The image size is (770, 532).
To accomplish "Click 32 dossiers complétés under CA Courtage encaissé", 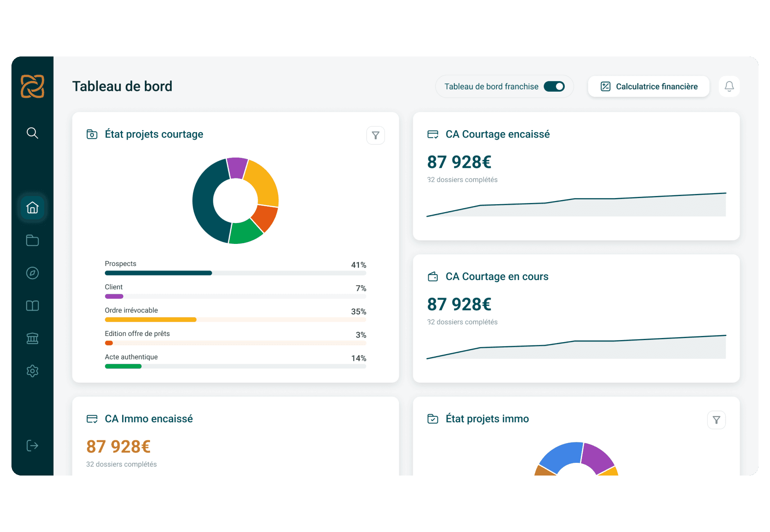I will coord(462,180).
